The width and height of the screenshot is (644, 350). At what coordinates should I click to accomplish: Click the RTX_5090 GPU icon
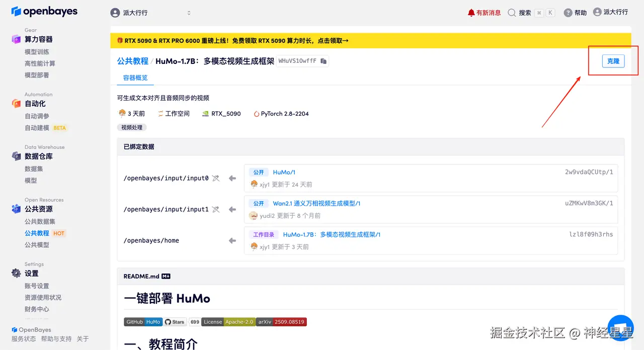click(x=205, y=114)
